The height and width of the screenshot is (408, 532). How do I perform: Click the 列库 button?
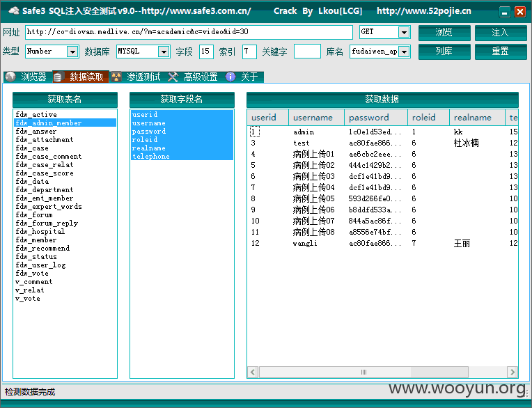pyautogui.click(x=444, y=52)
